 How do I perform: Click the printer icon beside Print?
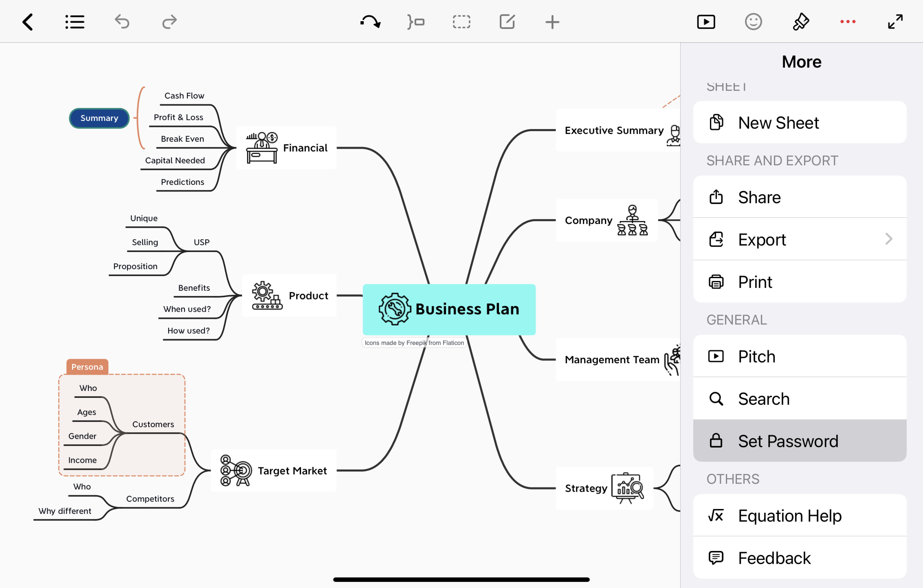click(716, 282)
